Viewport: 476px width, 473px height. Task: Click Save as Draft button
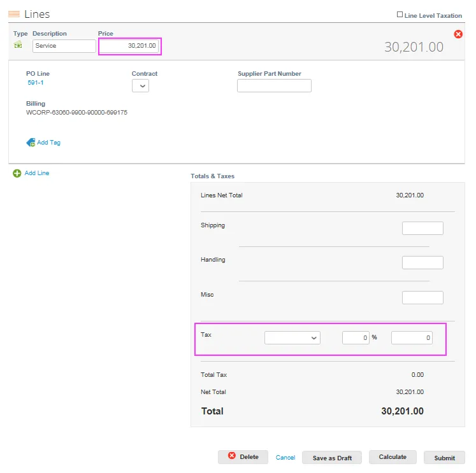pos(332,458)
